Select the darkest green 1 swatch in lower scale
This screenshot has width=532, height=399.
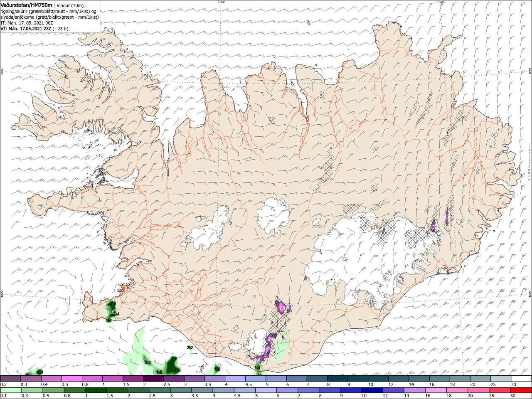(96, 390)
